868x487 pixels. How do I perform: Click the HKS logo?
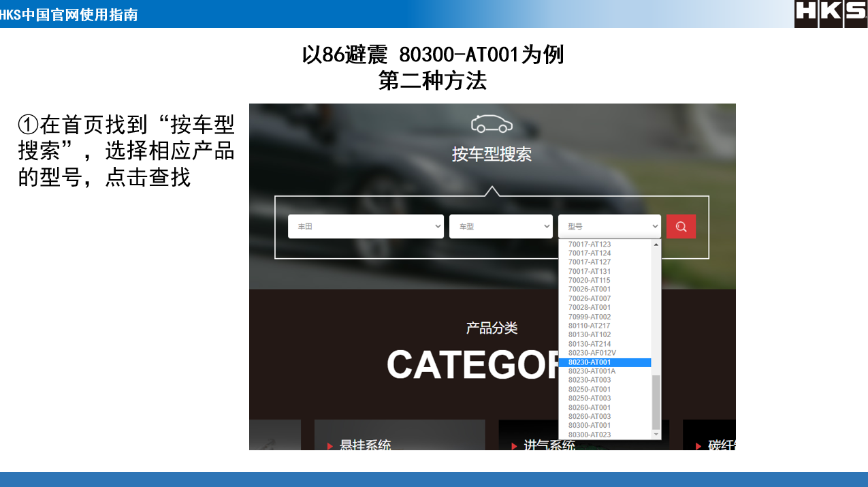click(x=831, y=14)
